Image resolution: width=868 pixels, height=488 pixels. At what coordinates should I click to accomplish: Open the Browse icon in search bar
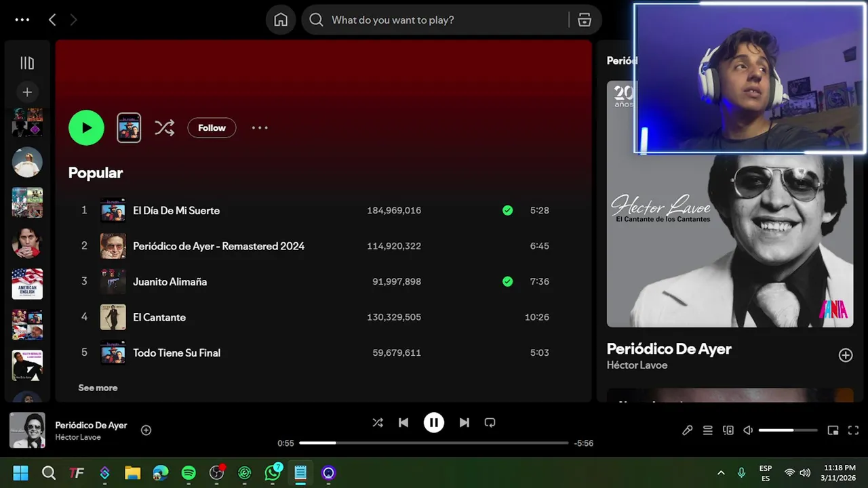(x=585, y=20)
